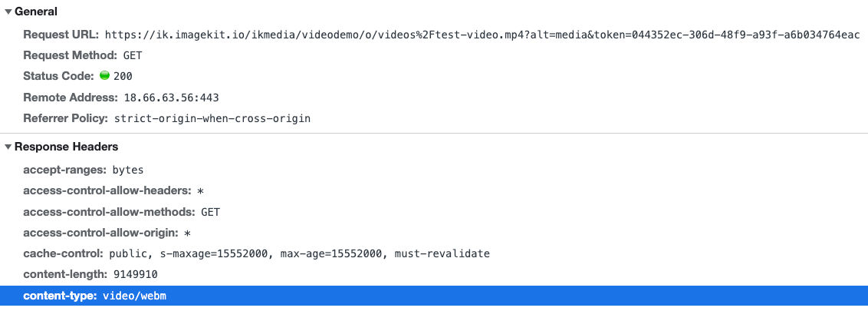Click the green status code indicator dot
Screen dimensions: 868x311
104,75
